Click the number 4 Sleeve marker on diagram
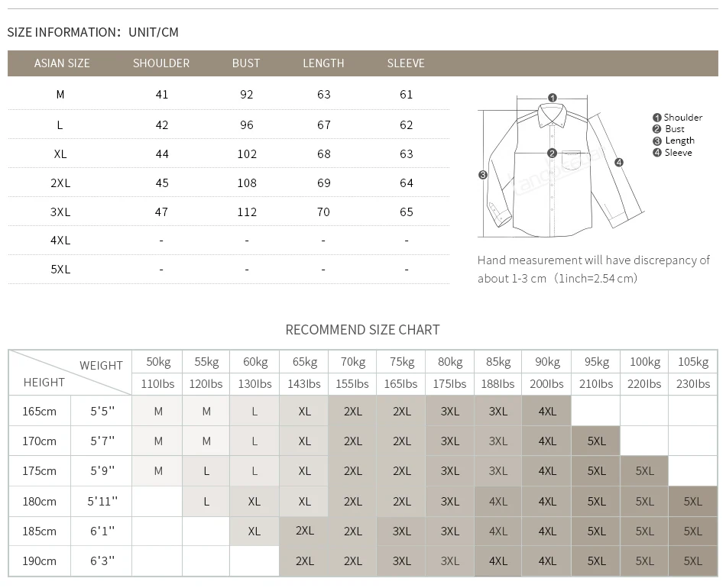 point(618,163)
